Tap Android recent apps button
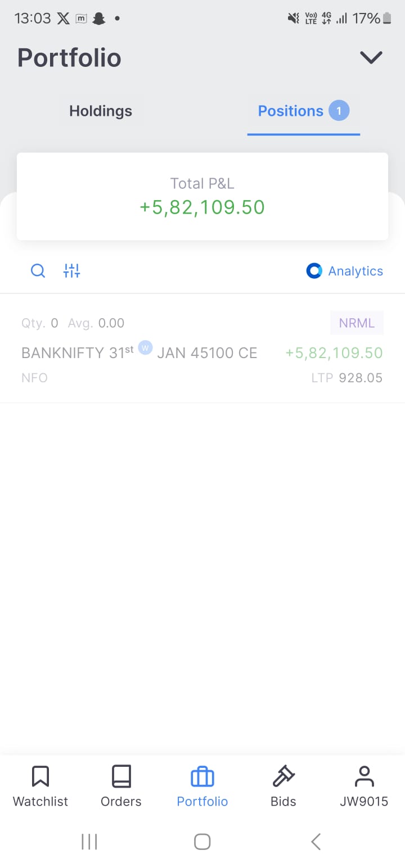405x868 pixels. (x=89, y=842)
